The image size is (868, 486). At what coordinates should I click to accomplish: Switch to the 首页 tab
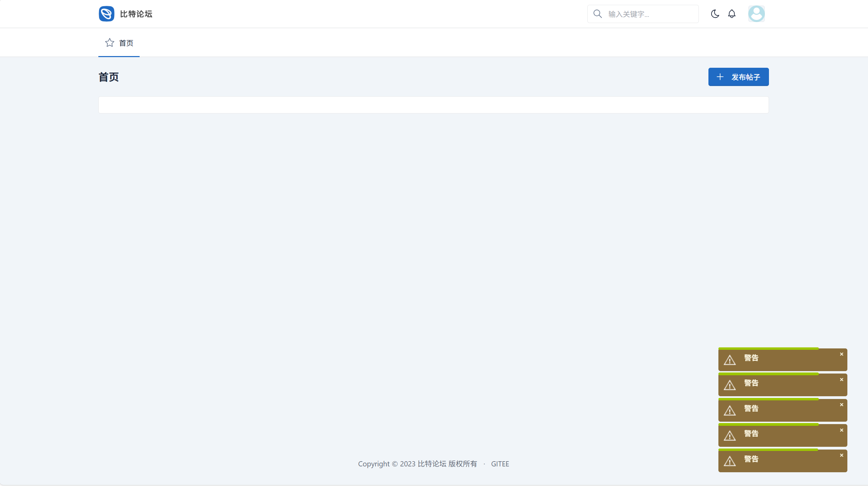[126, 43]
